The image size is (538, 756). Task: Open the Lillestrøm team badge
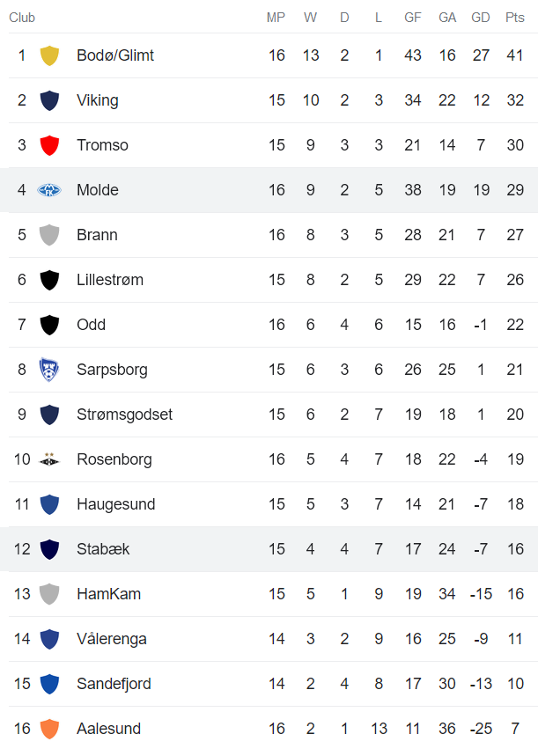pos(52,279)
